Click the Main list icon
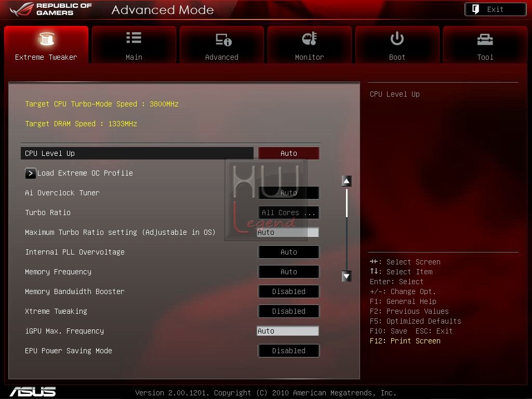 click(134, 37)
